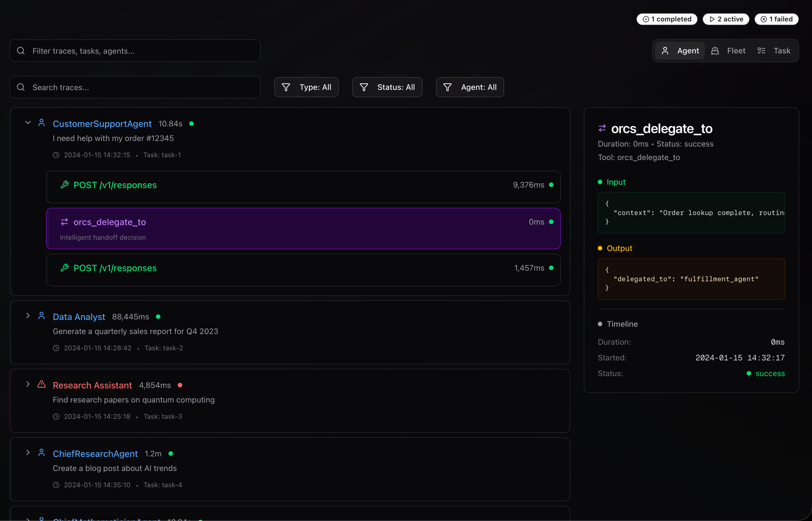Viewport: 812px width, 521px height.
Task: Click the person icon next to CustomerSupportAgent
Action: (42, 123)
